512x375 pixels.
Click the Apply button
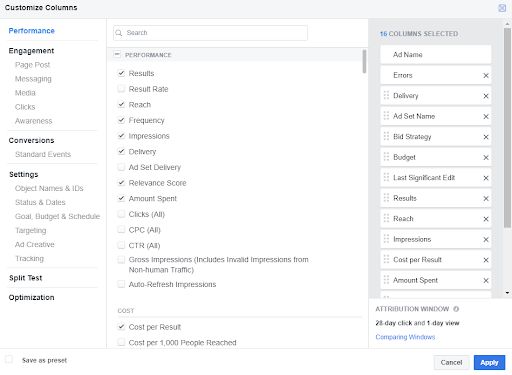point(489,362)
